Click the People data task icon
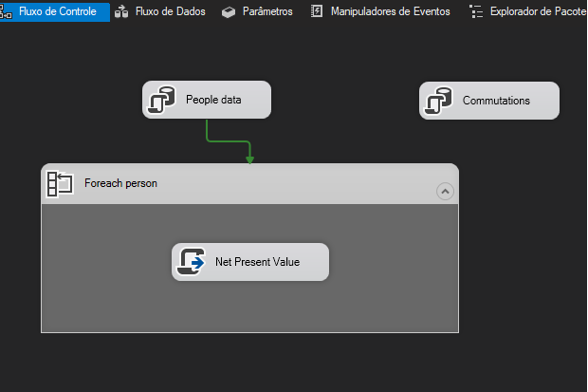Screen dimensions: 588x392 [161, 100]
